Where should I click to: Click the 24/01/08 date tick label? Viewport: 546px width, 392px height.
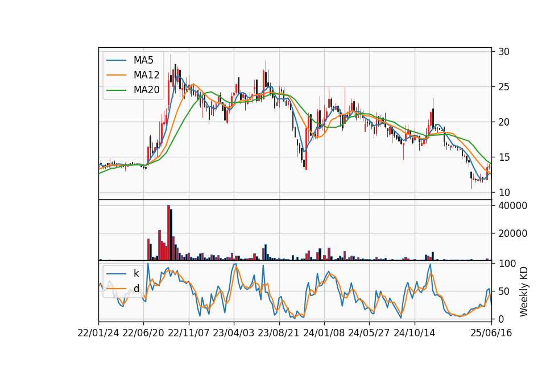pos(324,333)
